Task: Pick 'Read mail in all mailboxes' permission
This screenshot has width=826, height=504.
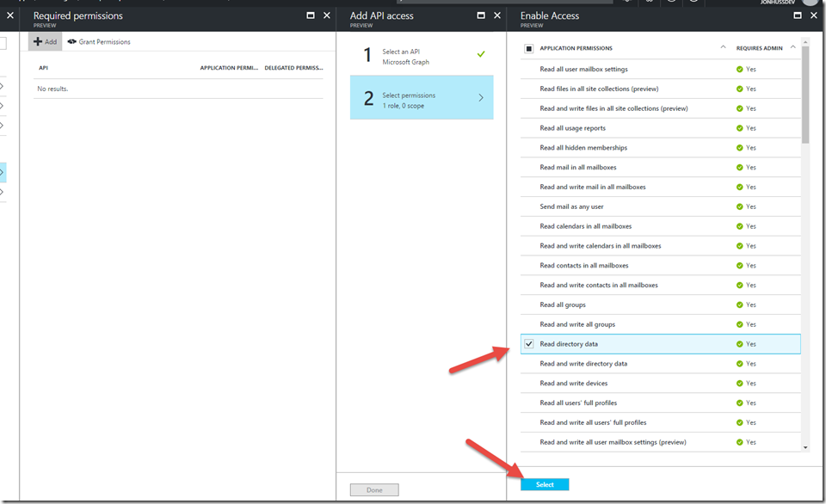Action: point(578,168)
